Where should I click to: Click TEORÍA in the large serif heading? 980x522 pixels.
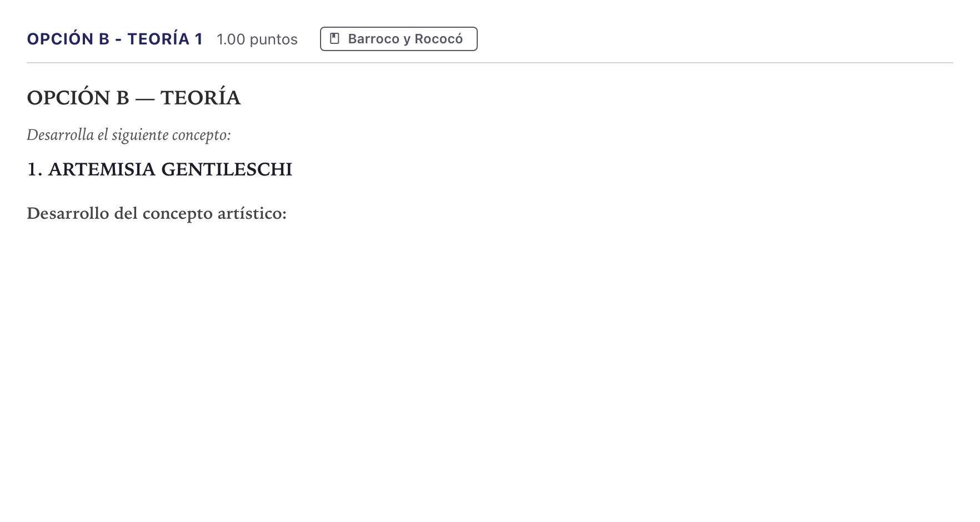pyautogui.click(x=201, y=98)
